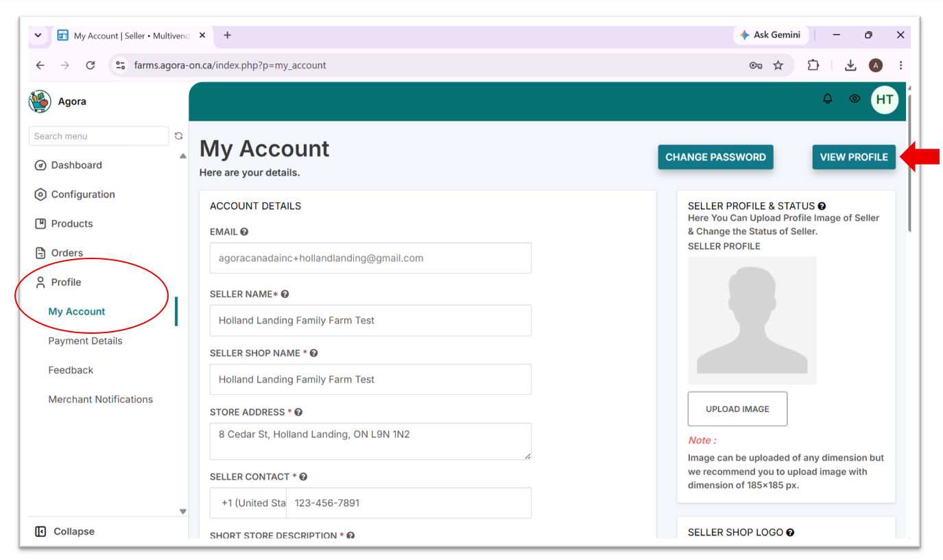The image size is (943, 560).
Task: Click help icon next to SELLER NAME
Action: click(285, 294)
